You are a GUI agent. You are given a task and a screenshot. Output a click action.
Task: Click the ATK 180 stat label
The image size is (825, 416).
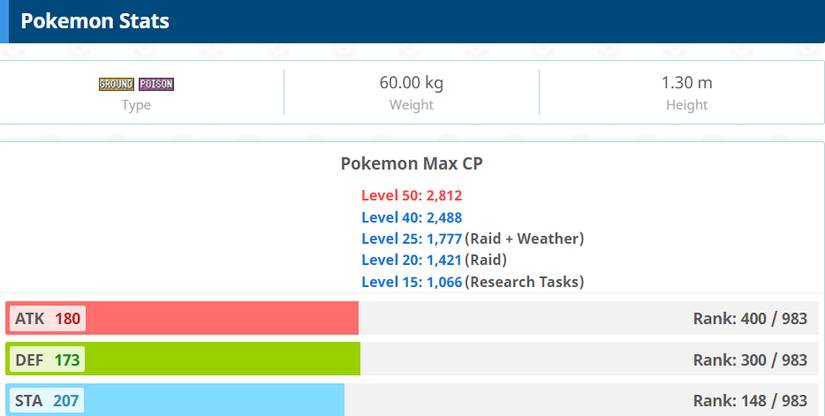pyautogui.click(x=47, y=318)
